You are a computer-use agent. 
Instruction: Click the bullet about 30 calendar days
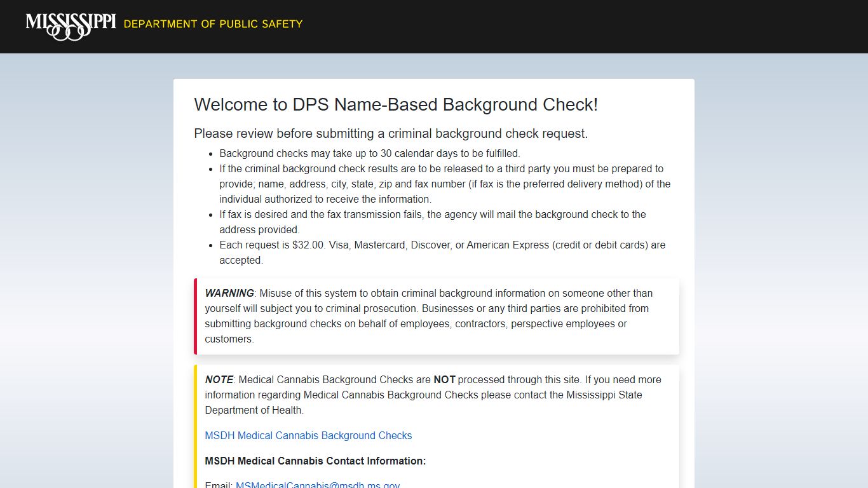pyautogui.click(x=370, y=153)
